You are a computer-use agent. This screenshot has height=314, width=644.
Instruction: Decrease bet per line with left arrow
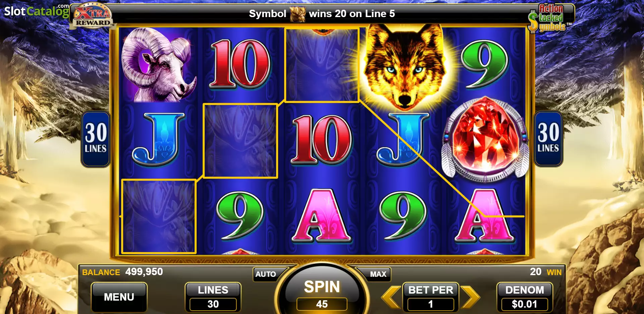point(391,297)
